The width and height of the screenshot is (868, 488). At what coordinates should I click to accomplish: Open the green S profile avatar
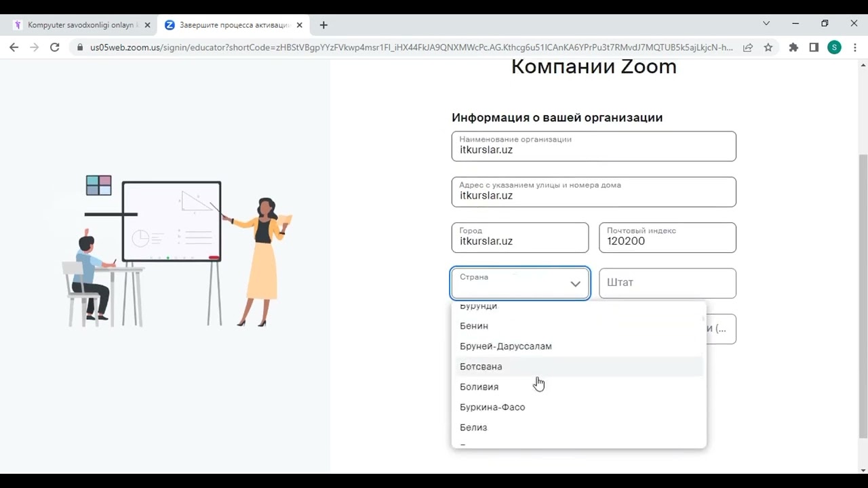[834, 47]
